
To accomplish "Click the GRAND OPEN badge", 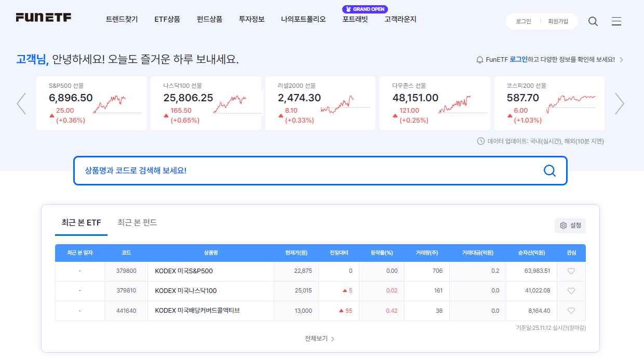I will click(x=365, y=9).
